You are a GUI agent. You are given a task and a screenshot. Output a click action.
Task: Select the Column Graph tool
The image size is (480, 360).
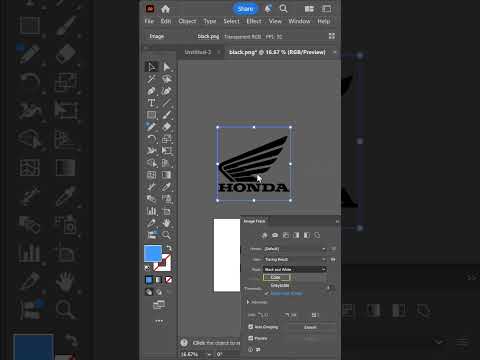[151, 211]
